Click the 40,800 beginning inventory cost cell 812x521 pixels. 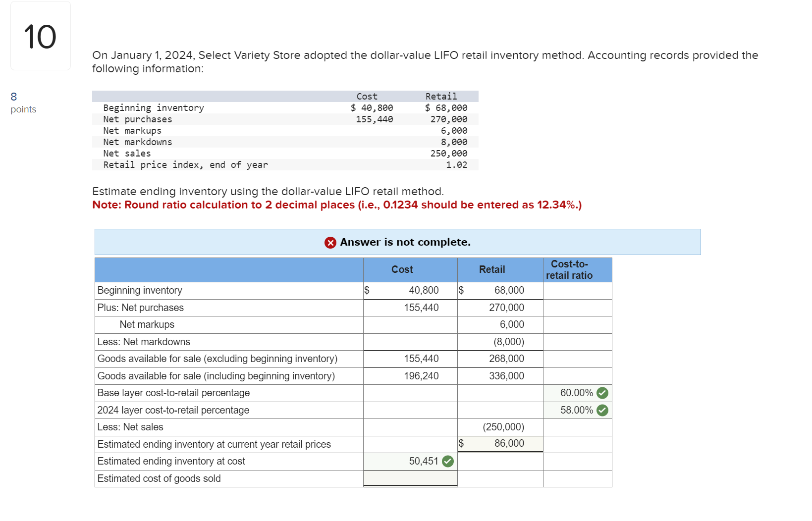coord(410,291)
